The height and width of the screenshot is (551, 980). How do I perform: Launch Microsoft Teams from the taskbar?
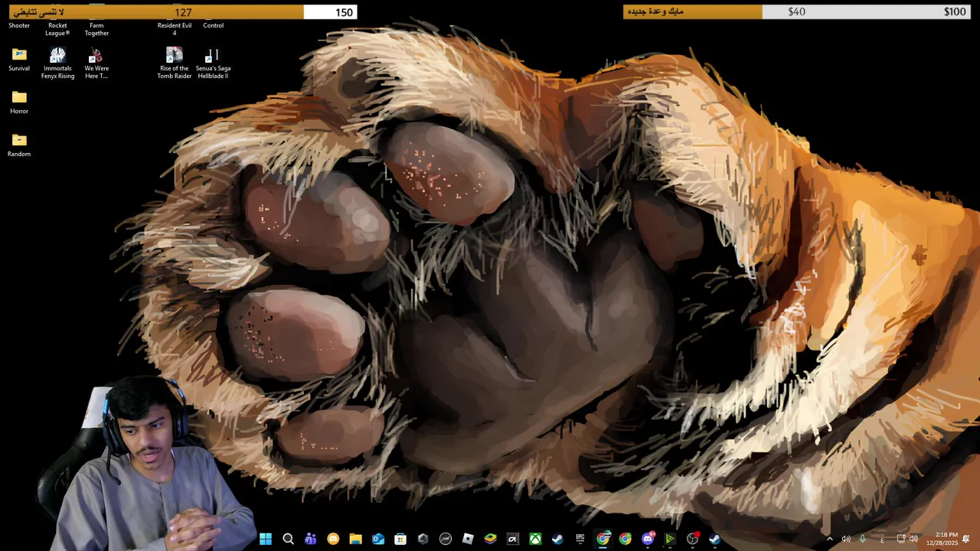[310, 539]
